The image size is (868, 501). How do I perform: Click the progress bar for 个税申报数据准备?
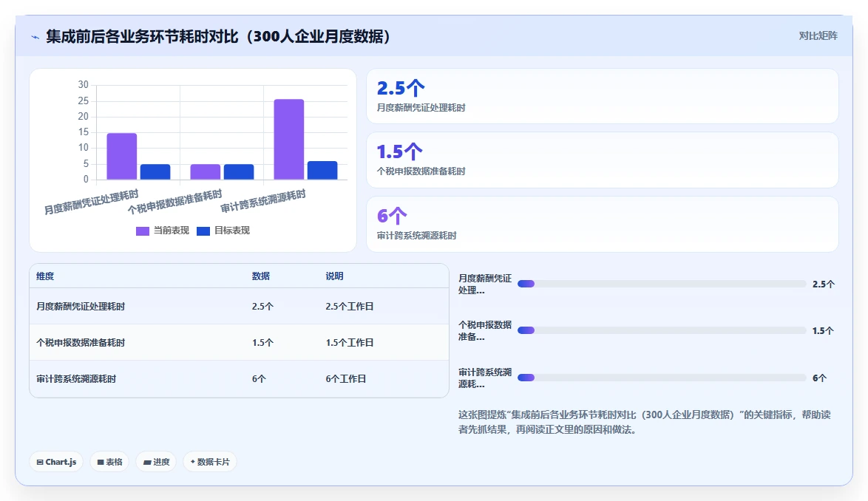(x=662, y=330)
